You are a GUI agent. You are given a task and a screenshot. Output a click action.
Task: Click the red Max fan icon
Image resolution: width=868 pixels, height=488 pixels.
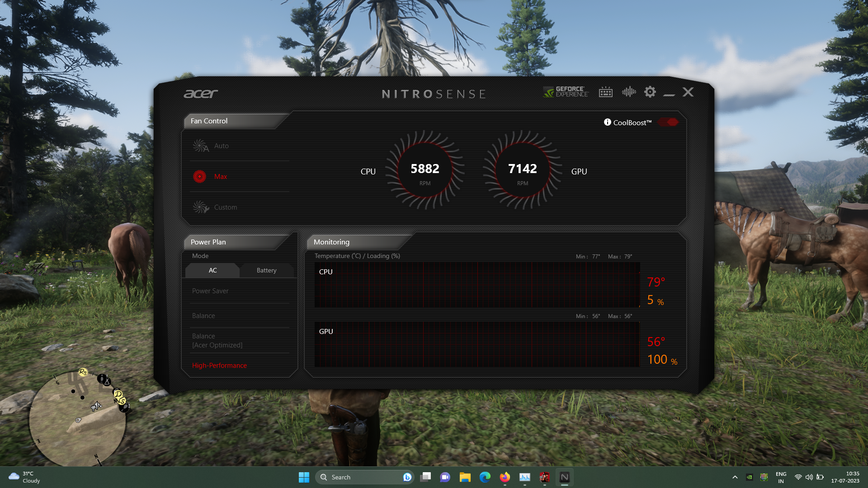point(199,176)
